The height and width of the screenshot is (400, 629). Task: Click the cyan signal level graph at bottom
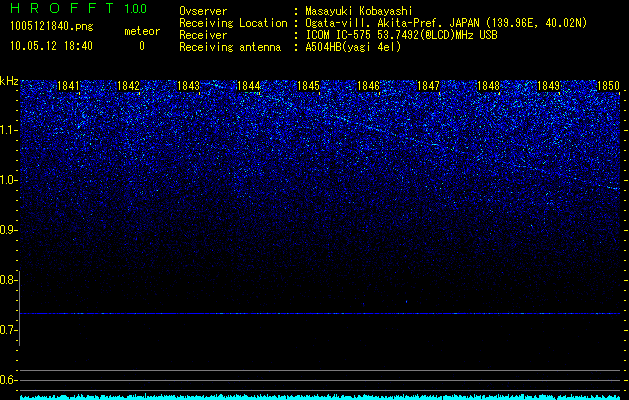coord(320,397)
